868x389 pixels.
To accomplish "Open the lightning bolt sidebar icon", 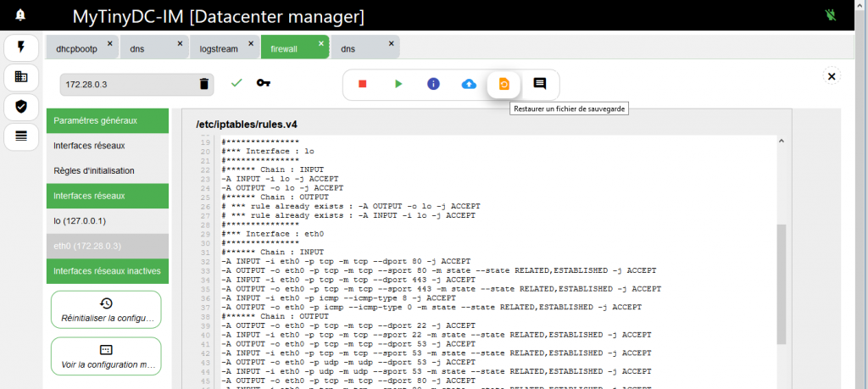I will tap(21, 47).
